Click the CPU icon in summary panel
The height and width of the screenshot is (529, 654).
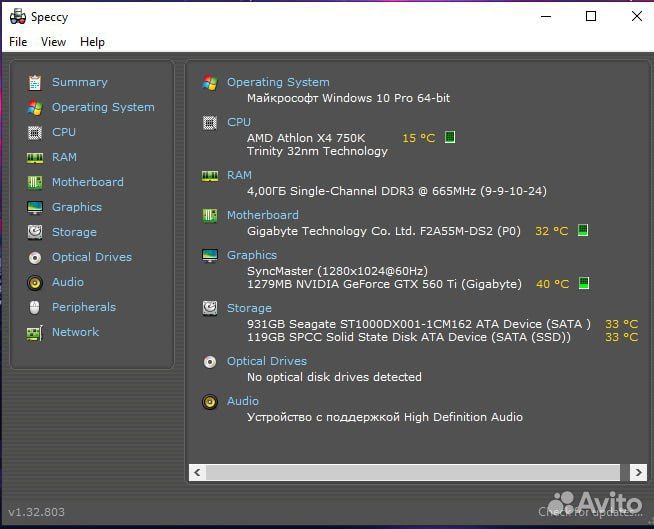(x=210, y=123)
